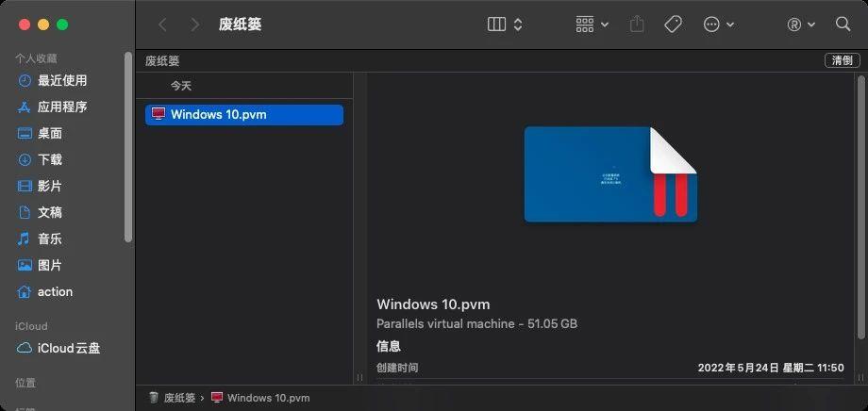Click Windows 10.pvm in path bar
868x411 pixels.
pyautogui.click(x=269, y=398)
